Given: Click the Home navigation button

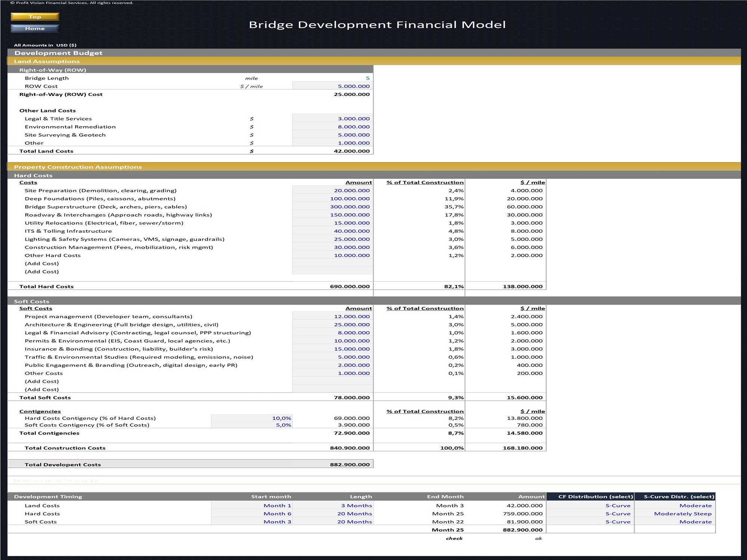Looking at the screenshot, I should (x=35, y=28).
